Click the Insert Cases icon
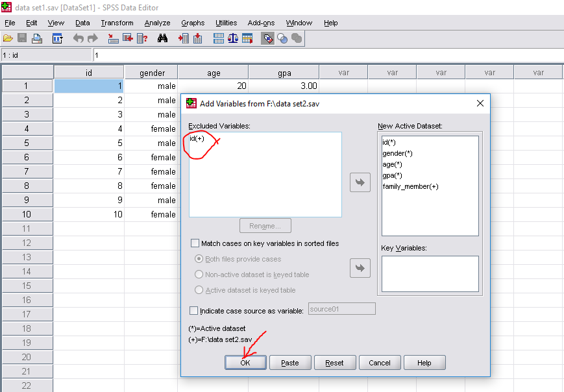Image resolution: width=564 pixels, height=392 pixels. pos(184,38)
